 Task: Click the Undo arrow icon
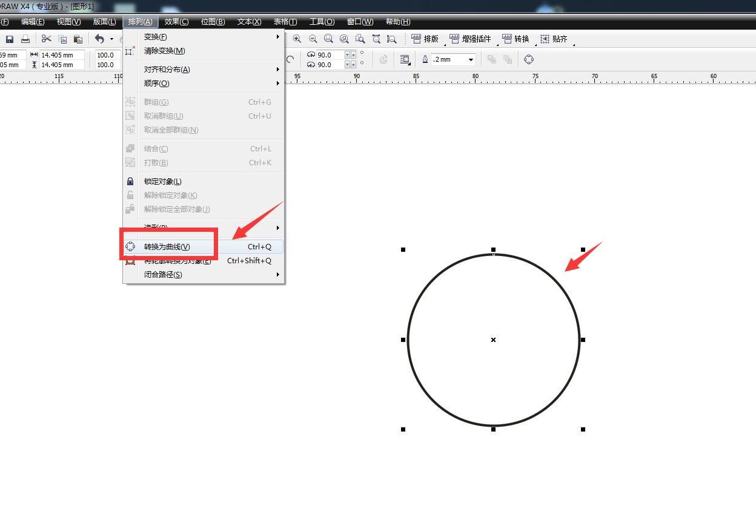point(99,39)
